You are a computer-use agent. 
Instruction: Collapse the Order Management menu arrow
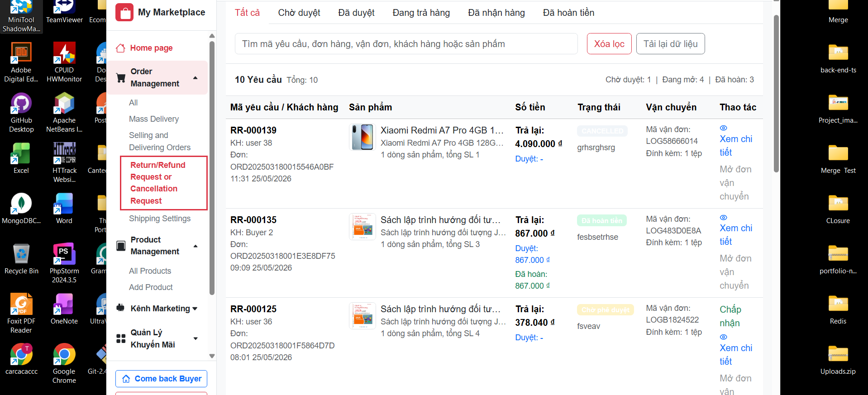(196, 78)
